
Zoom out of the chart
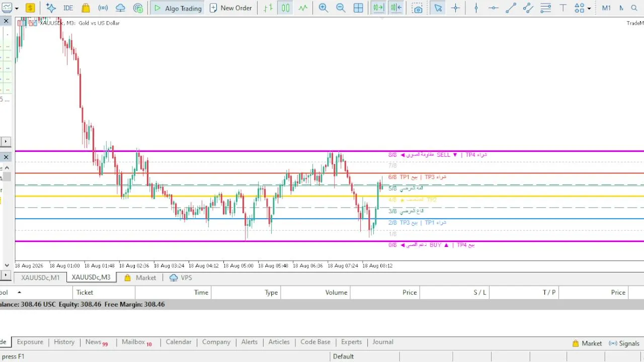(341, 8)
